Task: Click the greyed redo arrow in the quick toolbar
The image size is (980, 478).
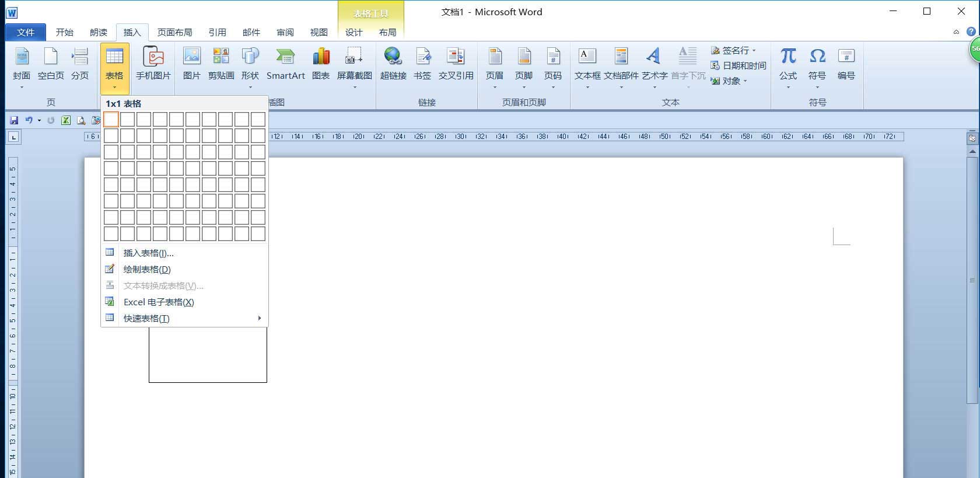Action: pyautogui.click(x=51, y=120)
